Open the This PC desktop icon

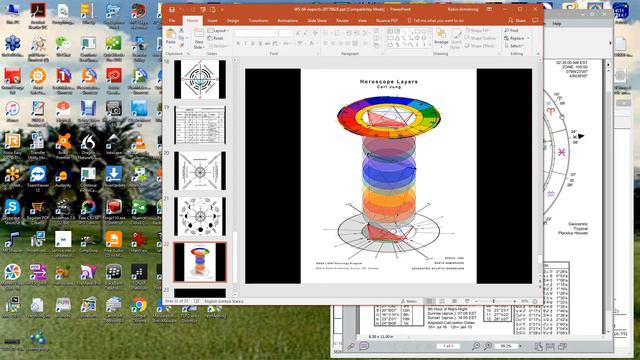[12, 13]
